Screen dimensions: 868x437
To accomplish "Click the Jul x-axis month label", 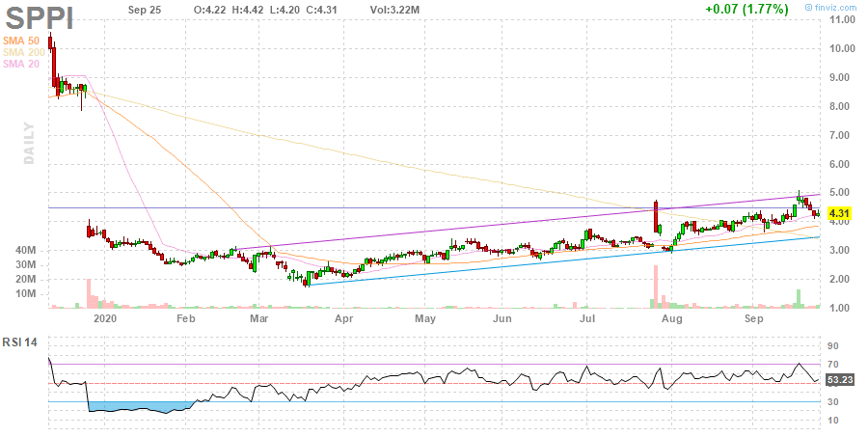I will point(586,318).
